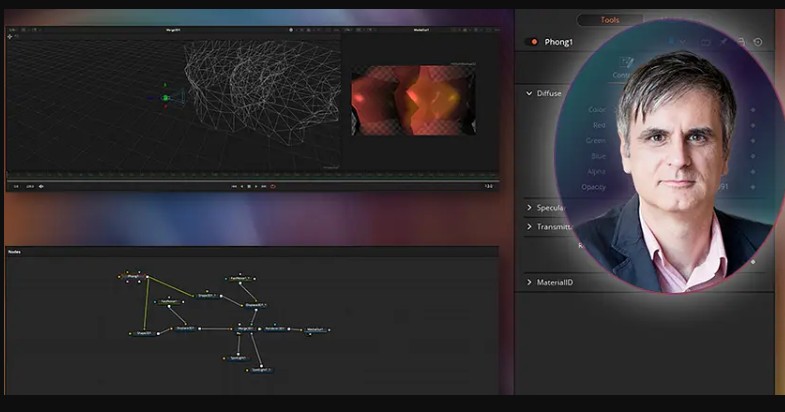Image resolution: width=785 pixels, height=412 pixels.
Task: Select the FastNoise1 node
Action: [x=169, y=301]
